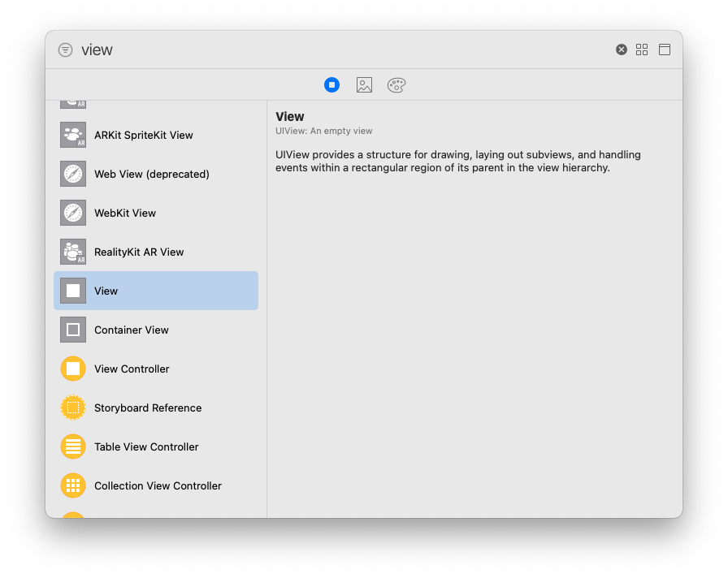Click the search field containing "view"

click(344, 50)
